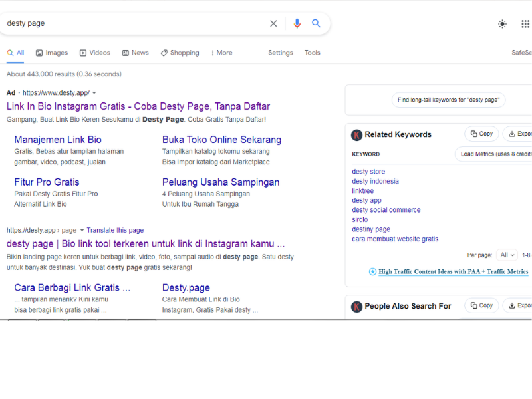Screen dimensions: 532x399
Task: Switch to the Videos tab
Action: (95, 53)
